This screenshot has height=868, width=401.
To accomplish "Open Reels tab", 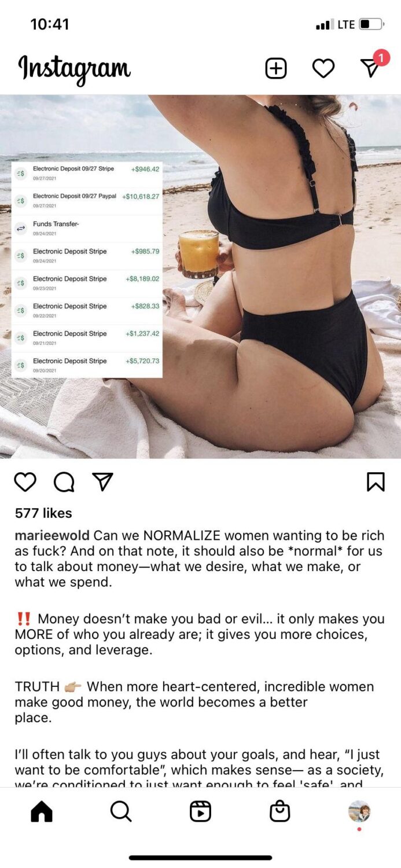I will pyautogui.click(x=200, y=812).
